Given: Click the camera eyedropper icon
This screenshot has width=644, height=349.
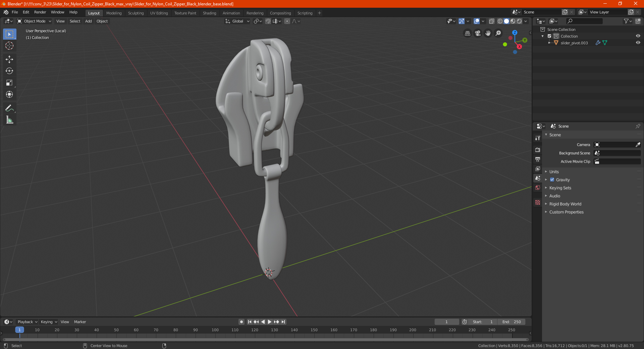Looking at the screenshot, I should [638, 145].
